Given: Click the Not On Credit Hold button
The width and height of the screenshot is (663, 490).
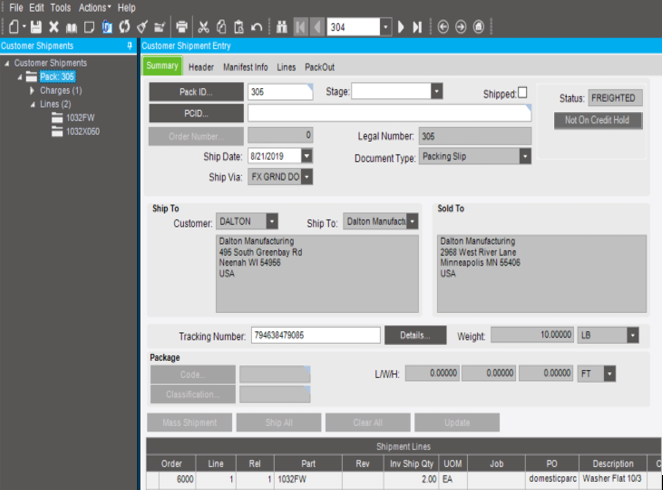Looking at the screenshot, I should 598,120.
